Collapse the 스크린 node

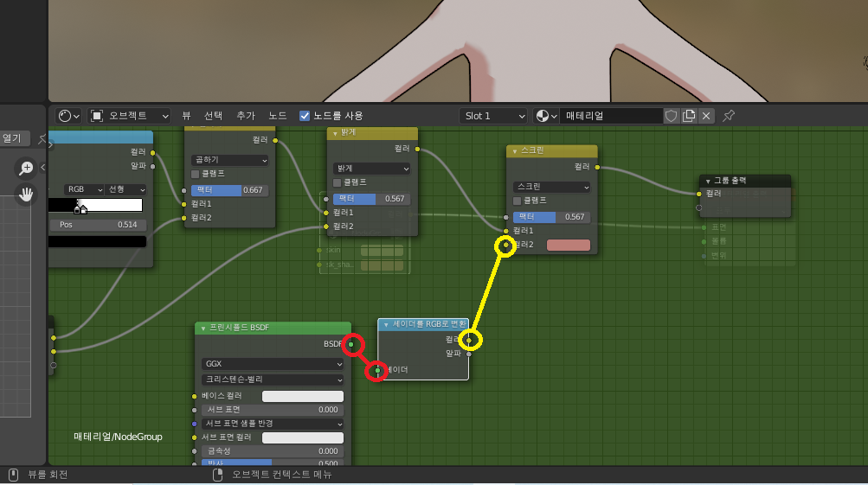coord(515,151)
